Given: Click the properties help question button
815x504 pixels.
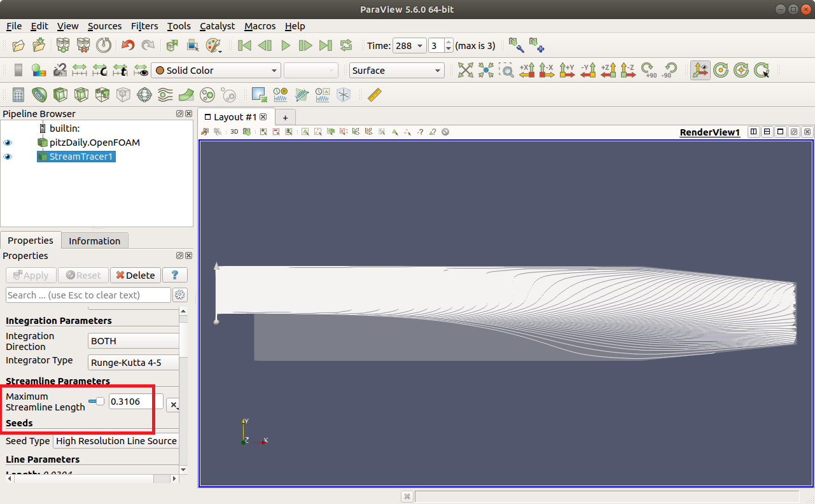Looking at the screenshot, I should tap(175, 276).
